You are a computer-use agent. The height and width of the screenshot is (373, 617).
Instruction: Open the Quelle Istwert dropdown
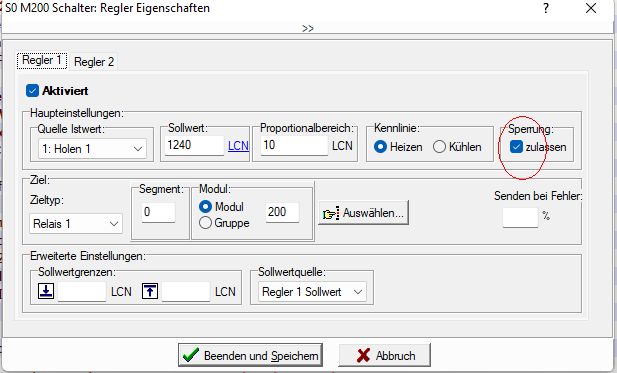(x=92, y=149)
